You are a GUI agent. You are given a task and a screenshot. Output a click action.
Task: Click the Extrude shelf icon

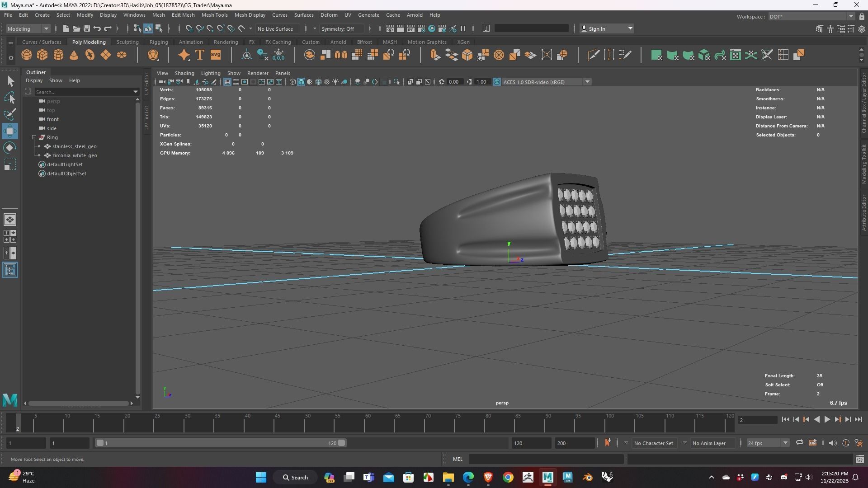[435, 55]
